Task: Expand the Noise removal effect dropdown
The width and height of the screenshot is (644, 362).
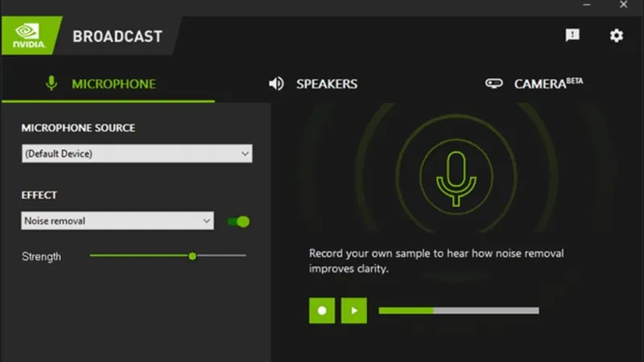Action: pyautogui.click(x=118, y=220)
